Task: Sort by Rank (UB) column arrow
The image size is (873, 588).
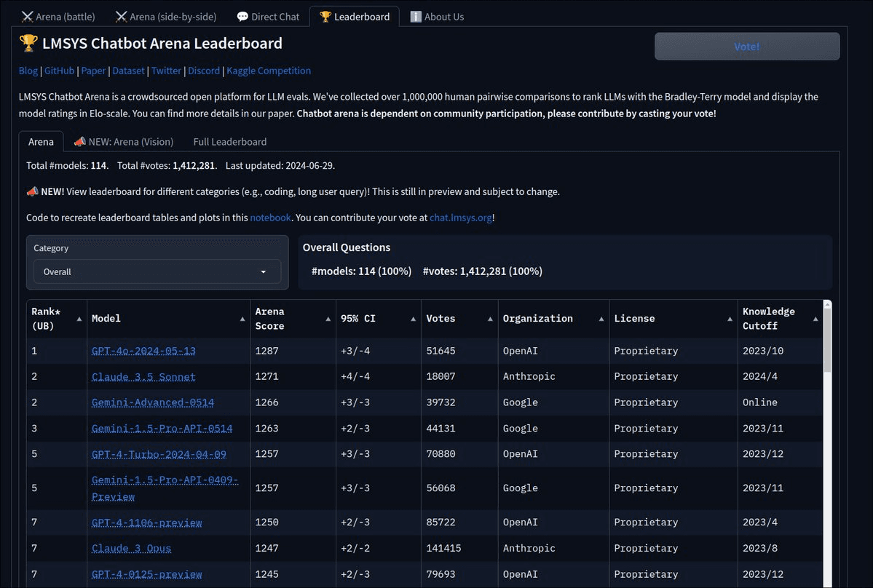Action: click(79, 319)
